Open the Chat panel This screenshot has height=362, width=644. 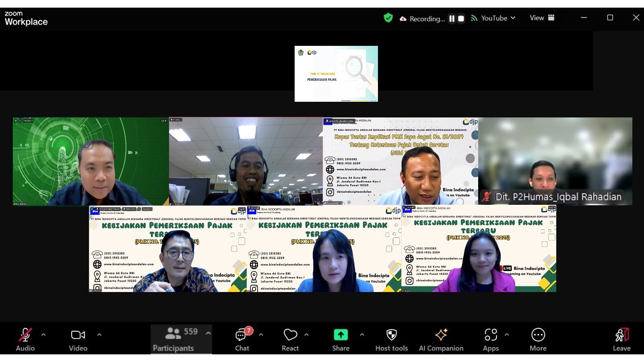pyautogui.click(x=242, y=335)
